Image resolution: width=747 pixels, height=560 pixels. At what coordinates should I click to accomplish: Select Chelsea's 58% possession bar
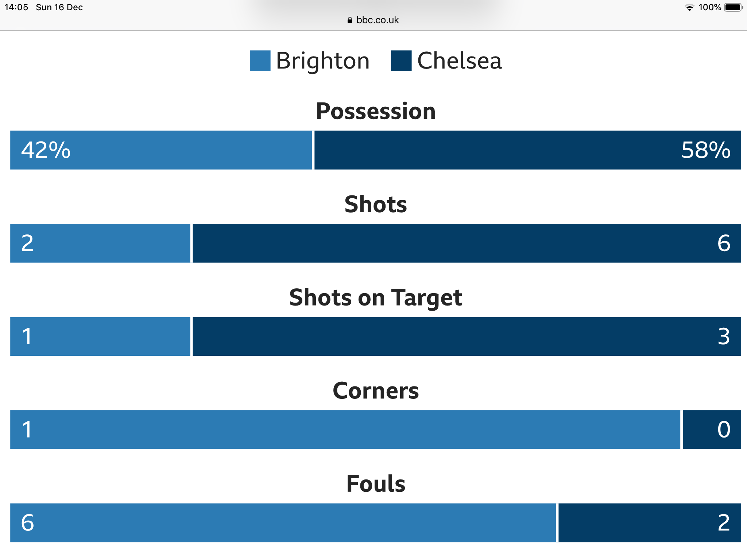528,150
